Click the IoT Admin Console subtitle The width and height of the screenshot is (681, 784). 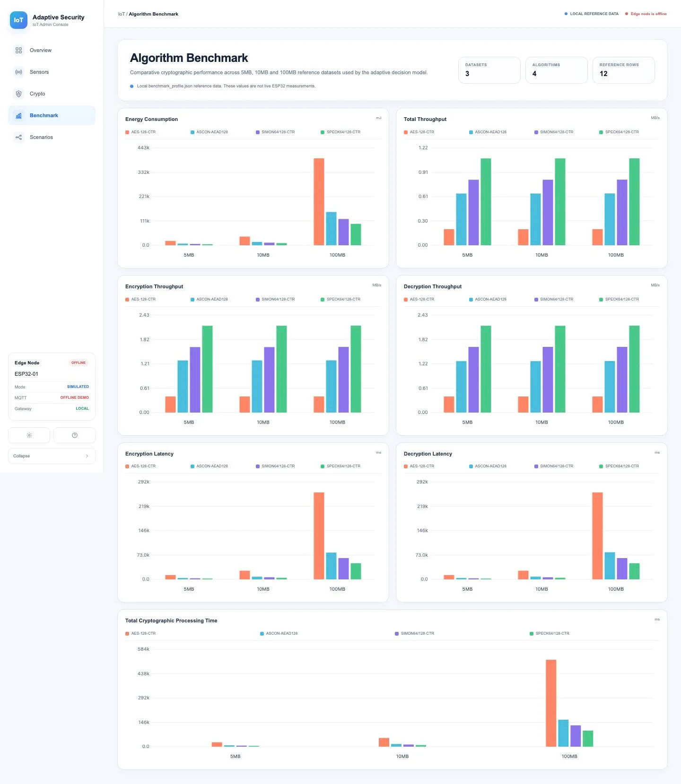coord(51,25)
